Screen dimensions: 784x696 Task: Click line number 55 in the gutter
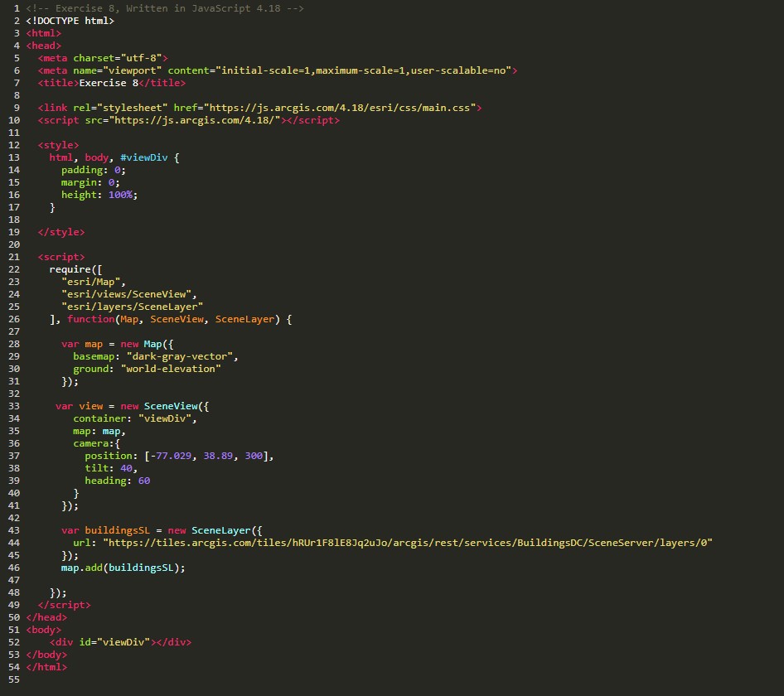[x=14, y=679]
